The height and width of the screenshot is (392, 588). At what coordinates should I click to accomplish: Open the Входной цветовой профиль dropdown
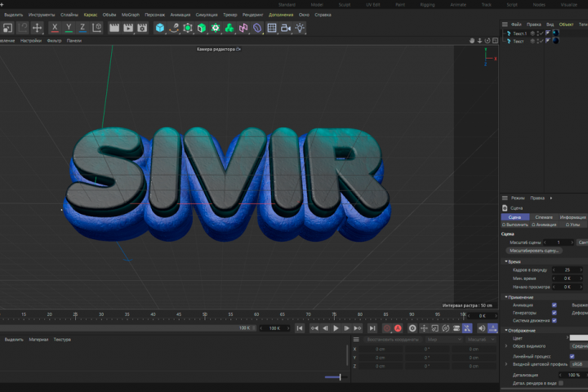[579, 364]
